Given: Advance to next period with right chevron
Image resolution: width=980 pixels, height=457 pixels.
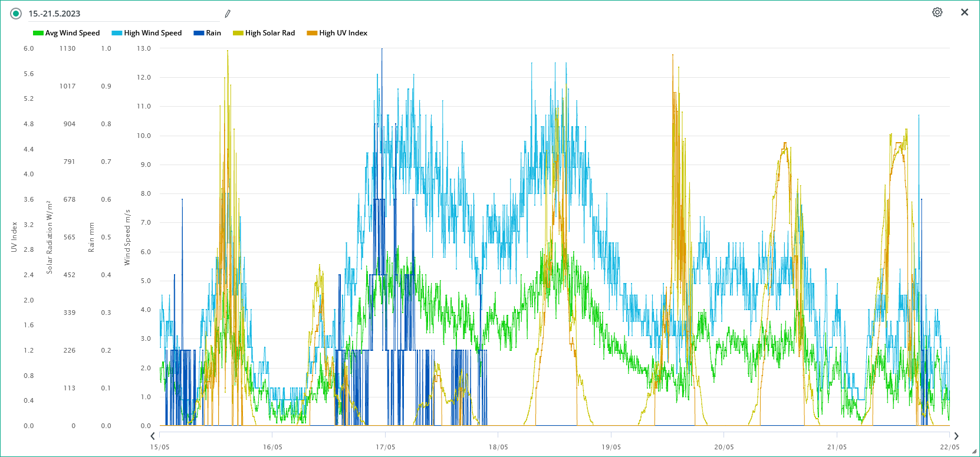Looking at the screenshot, I should pyautogui.click(x=956, y=436).
